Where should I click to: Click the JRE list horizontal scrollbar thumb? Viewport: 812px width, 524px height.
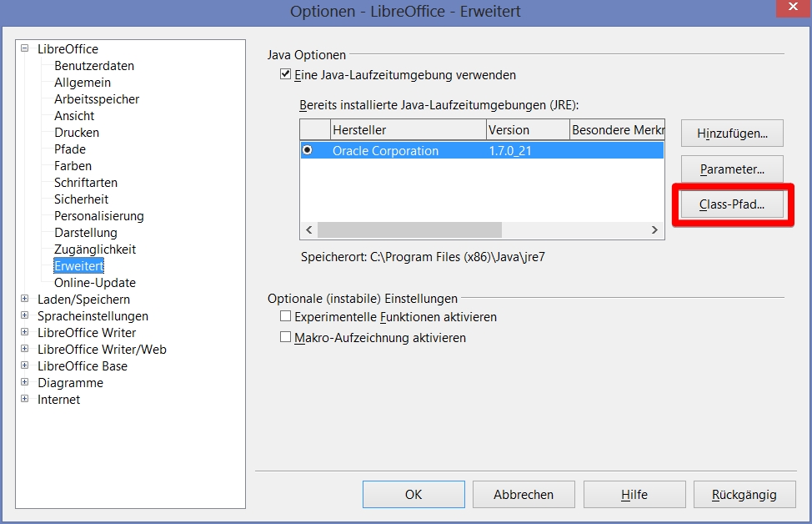pos(409,230)
